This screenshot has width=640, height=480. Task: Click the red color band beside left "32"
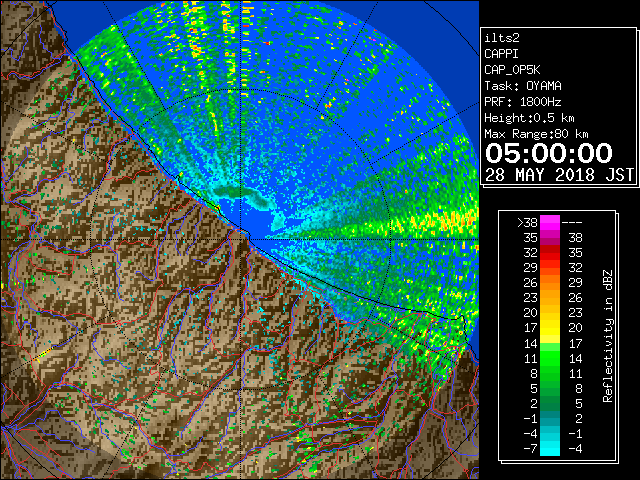tap(550, 253)
